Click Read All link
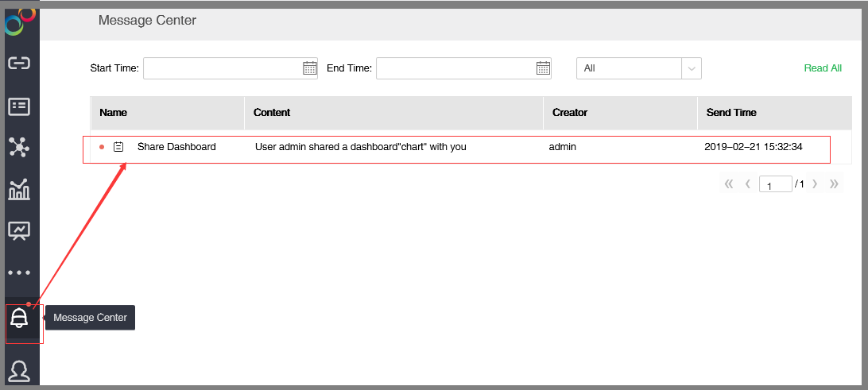 pyautogui.click(x=823, y=68)
